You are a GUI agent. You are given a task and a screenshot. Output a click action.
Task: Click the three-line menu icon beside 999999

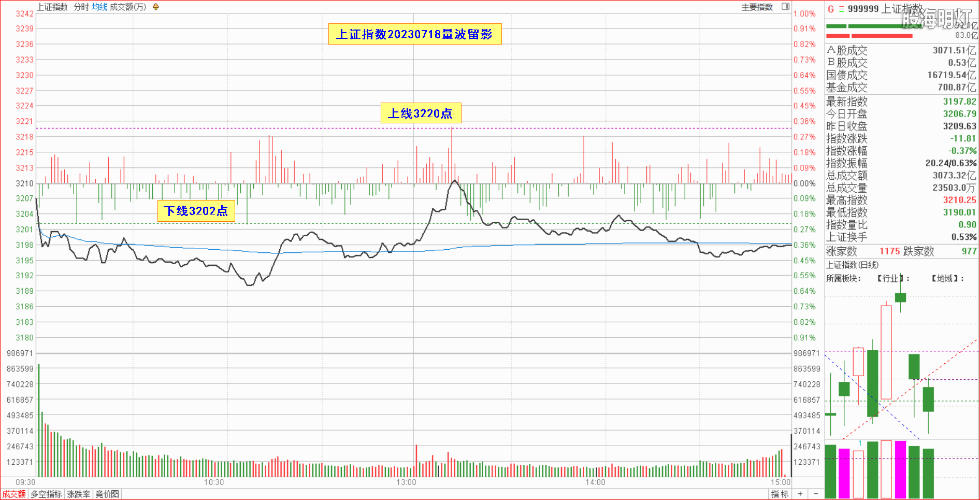pos(841,9)
